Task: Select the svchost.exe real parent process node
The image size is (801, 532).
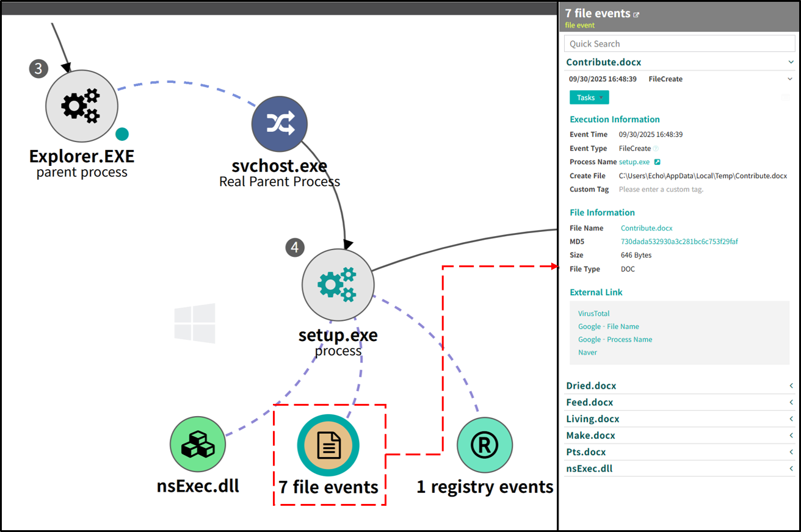Action: tap(280, 124)
